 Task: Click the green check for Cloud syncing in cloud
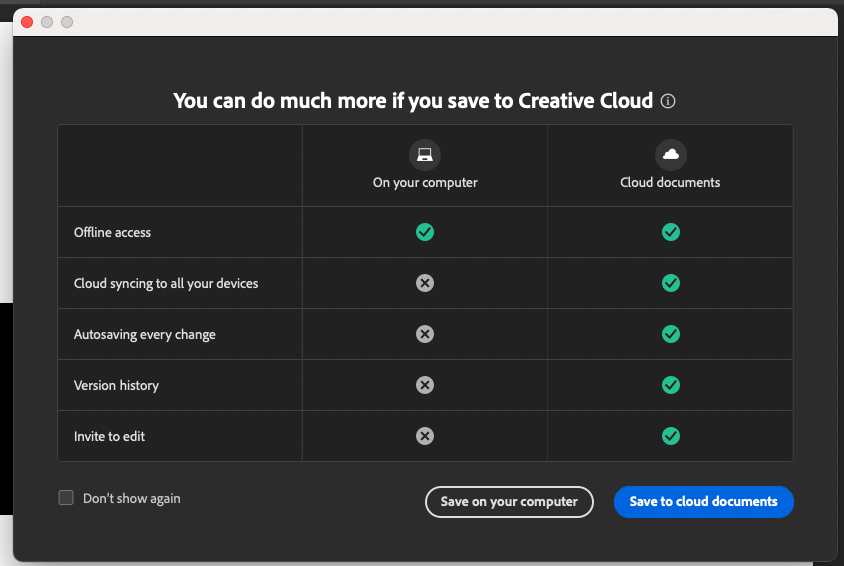[671, 283]
